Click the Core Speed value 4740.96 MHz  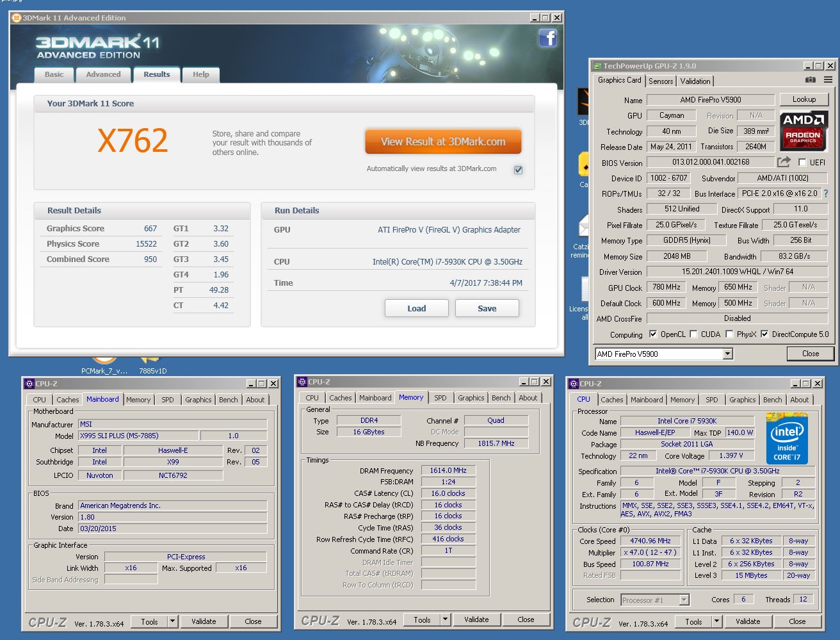pos(651,541)
